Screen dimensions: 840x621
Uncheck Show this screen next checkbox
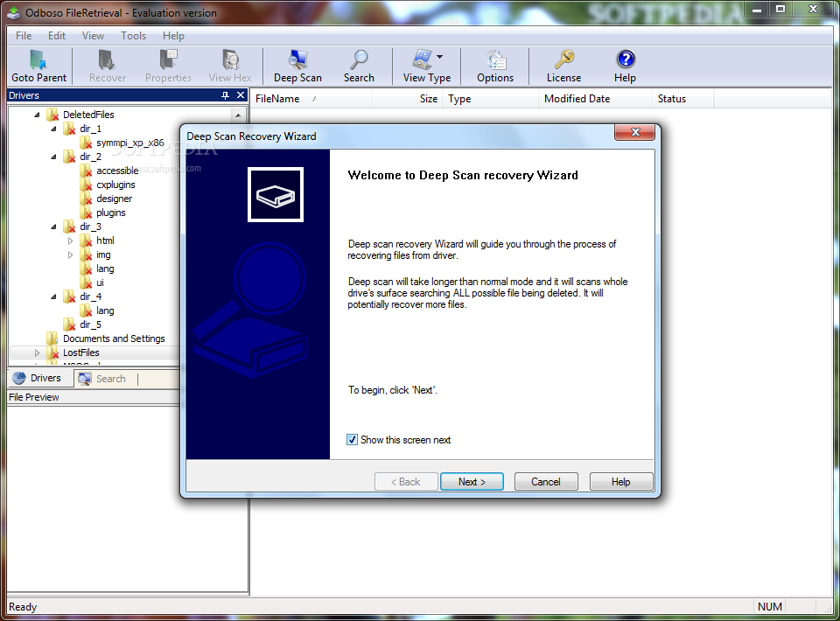tap(352, 440)
